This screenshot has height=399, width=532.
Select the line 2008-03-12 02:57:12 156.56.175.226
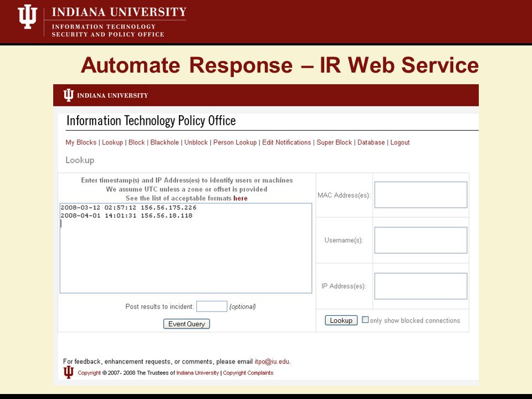click(x=129, y=208)
